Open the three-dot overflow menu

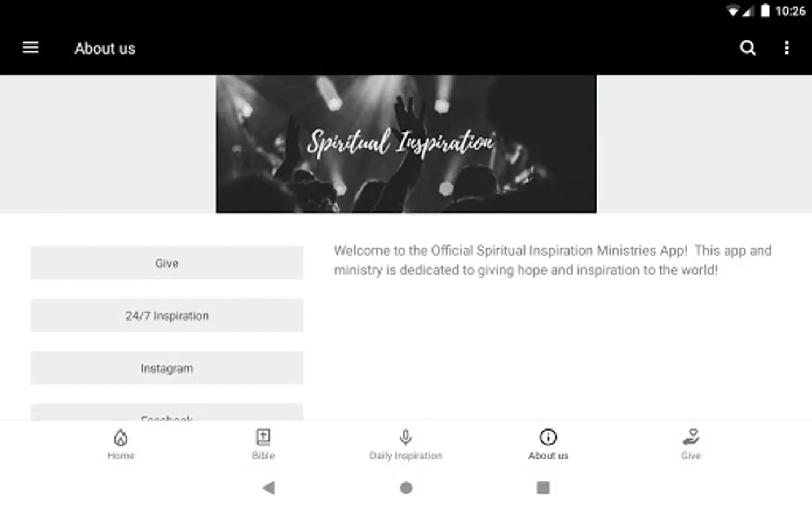coord(787,48)
